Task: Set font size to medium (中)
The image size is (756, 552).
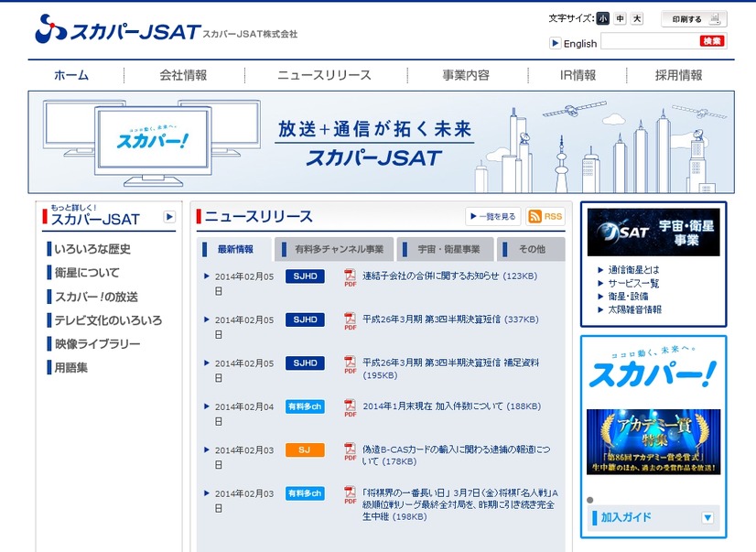Action: 620,19
